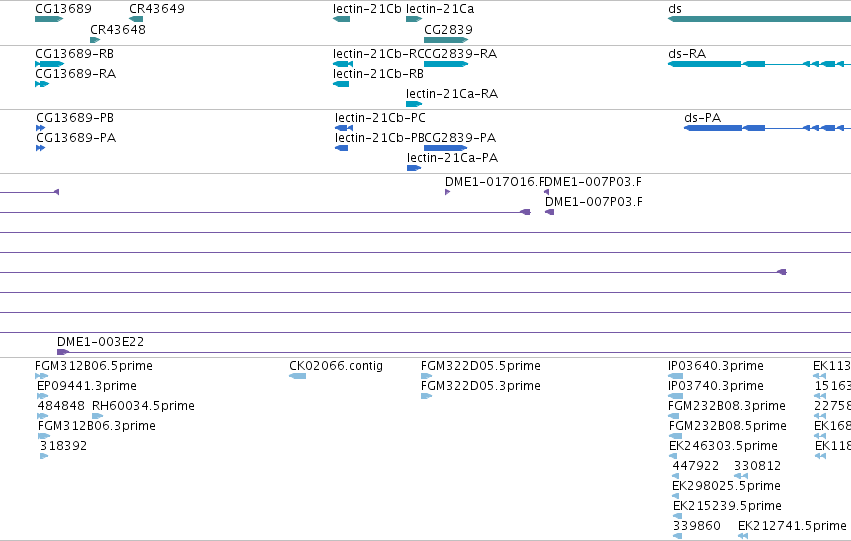This screenshot has width=851, height=541.
Task: Click the 330812 feature
Action: coord(741,476)
